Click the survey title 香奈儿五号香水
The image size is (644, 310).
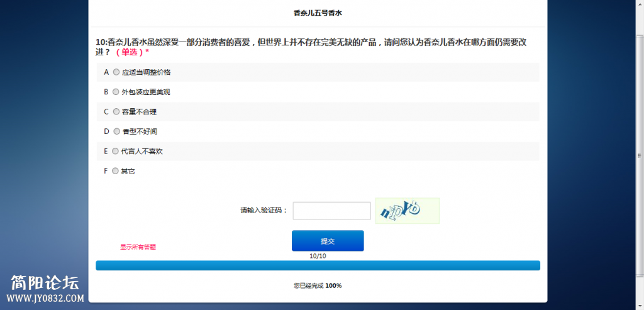tap(318, 13)
